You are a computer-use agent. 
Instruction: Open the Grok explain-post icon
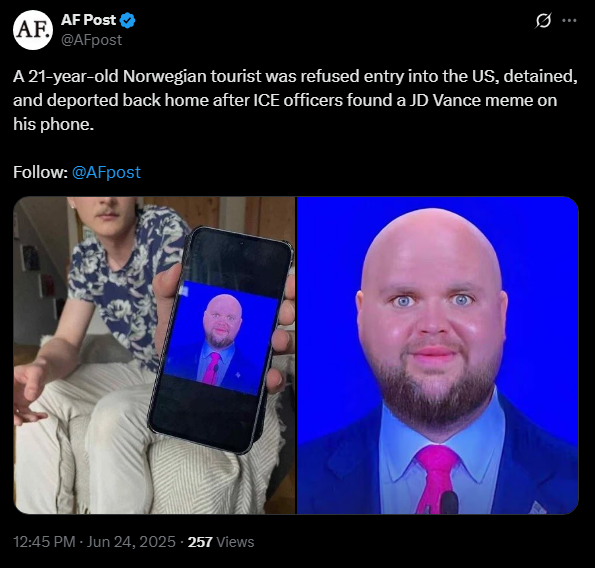coord(543,20)
